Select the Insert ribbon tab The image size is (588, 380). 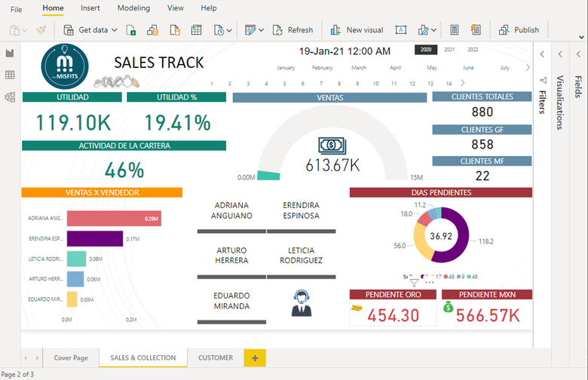pos(90,8)
